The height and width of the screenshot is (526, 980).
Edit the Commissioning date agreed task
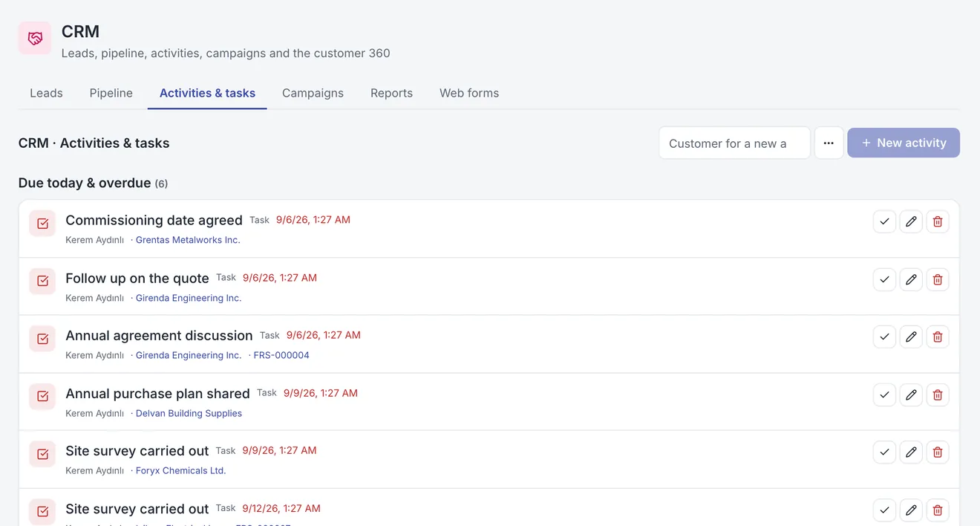pos(911,221)
